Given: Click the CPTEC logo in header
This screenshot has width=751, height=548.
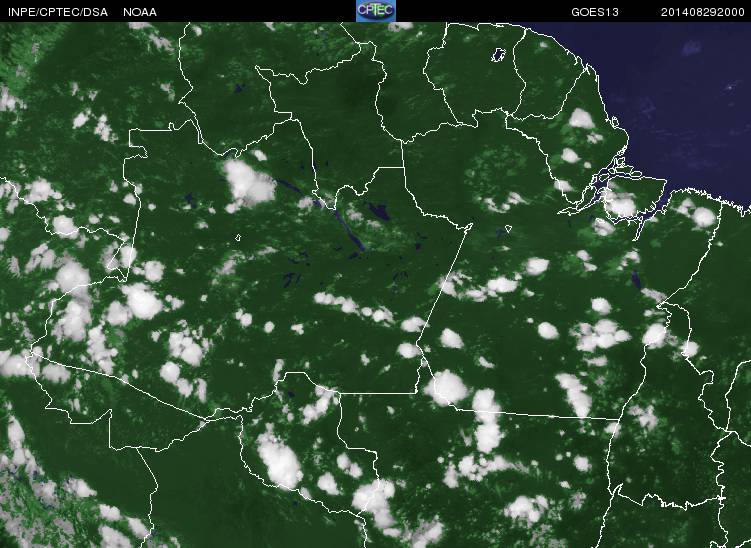Looking at the screenshot, I should tap(376, 11).
